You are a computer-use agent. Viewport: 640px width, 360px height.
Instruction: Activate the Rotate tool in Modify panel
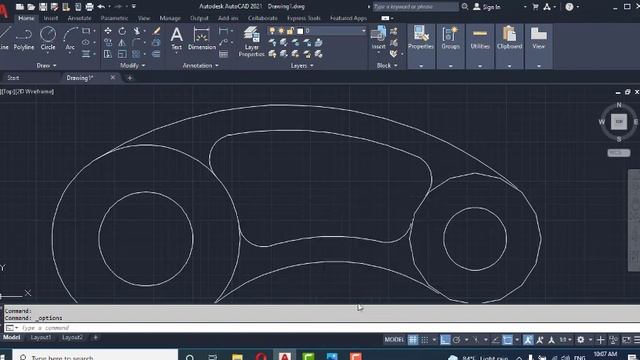[122, 31]
